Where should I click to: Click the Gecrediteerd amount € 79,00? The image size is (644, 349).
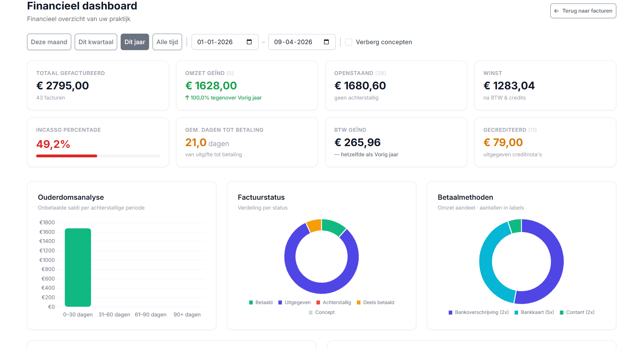(503, 142)
